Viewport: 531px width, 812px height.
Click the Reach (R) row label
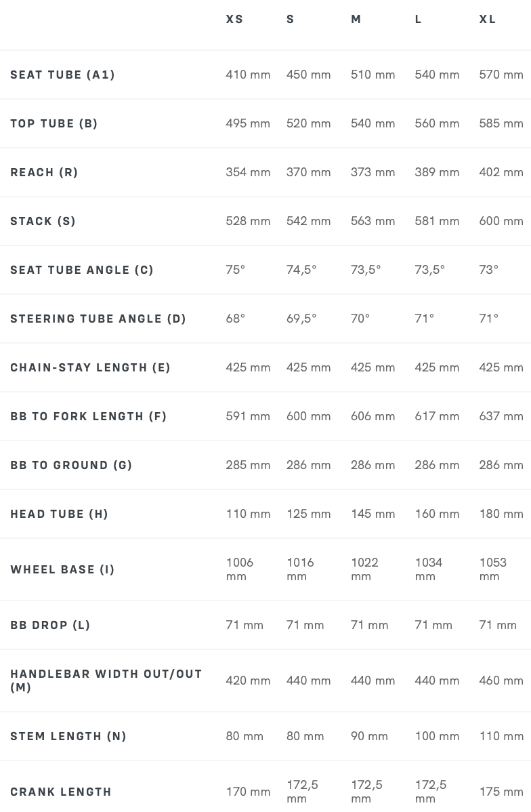44,172
